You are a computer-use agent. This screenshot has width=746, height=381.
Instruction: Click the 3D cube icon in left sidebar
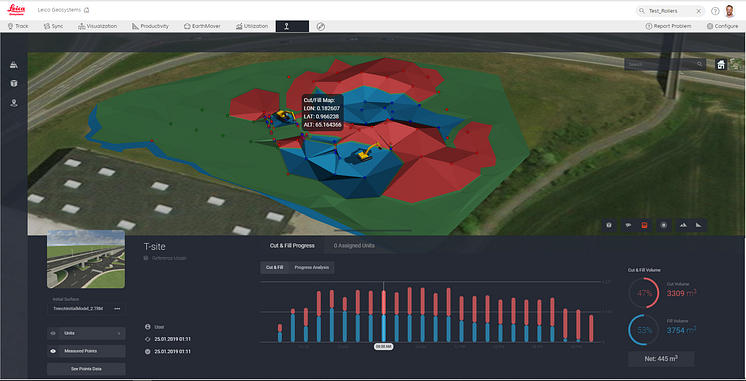(x=14, y=84)
